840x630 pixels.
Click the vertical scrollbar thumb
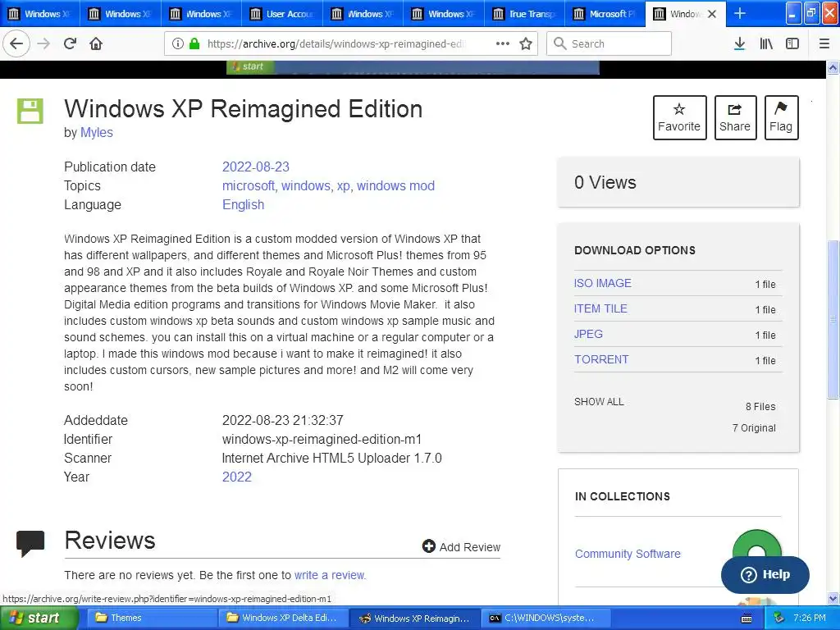click(x=833, y=318)
